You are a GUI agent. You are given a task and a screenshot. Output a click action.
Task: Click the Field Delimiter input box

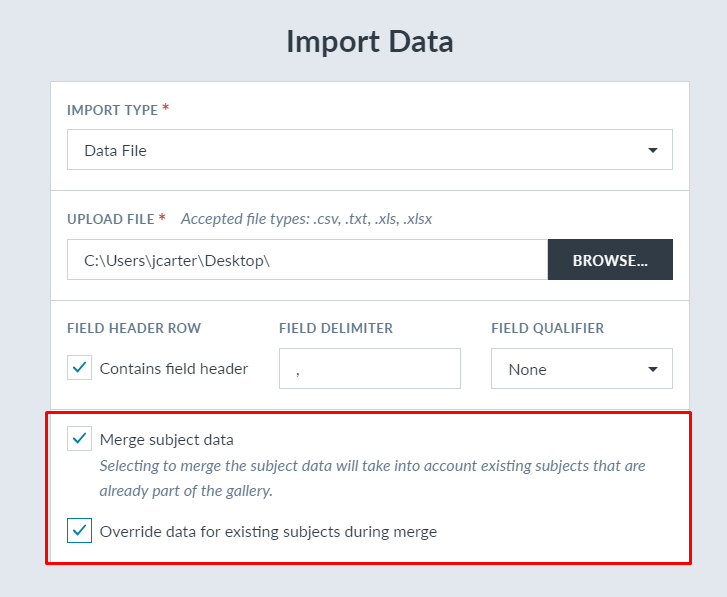click(x=370, y=368)
